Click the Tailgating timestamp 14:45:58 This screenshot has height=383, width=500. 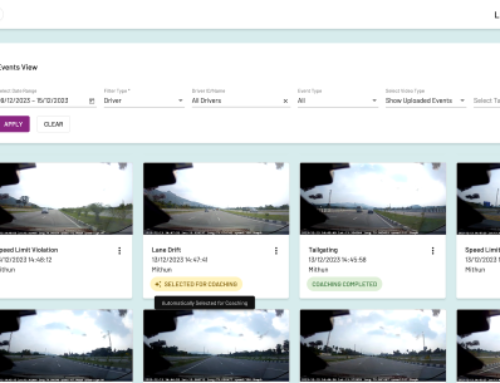pyautogui.click(x=337, y=260)
